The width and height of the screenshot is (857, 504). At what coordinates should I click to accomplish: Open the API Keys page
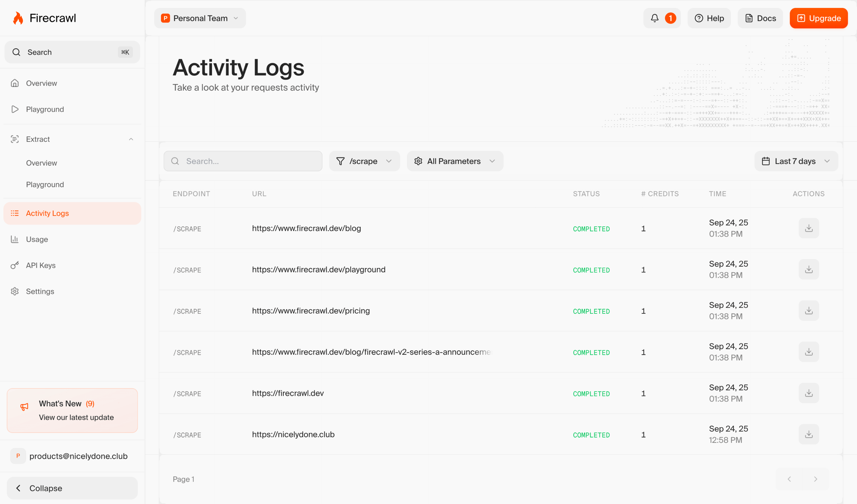point(72,265)
